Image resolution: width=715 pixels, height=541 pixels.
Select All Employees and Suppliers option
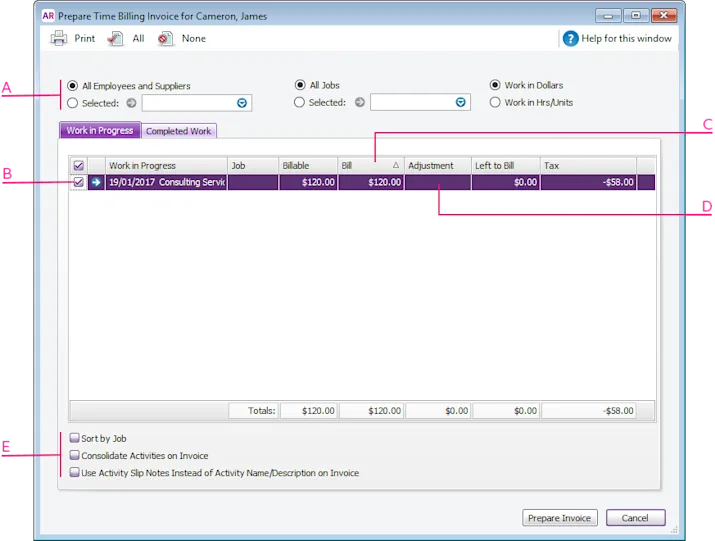point(72,86)
